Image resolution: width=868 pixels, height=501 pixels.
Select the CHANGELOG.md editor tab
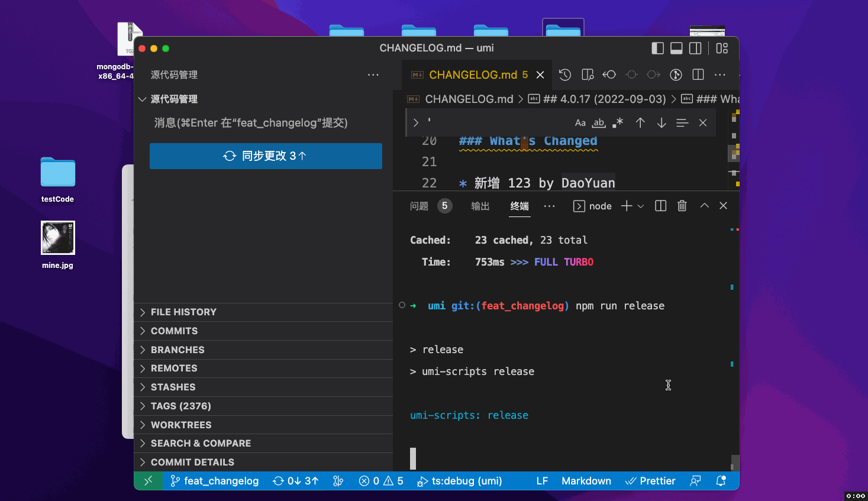(478, 75)
